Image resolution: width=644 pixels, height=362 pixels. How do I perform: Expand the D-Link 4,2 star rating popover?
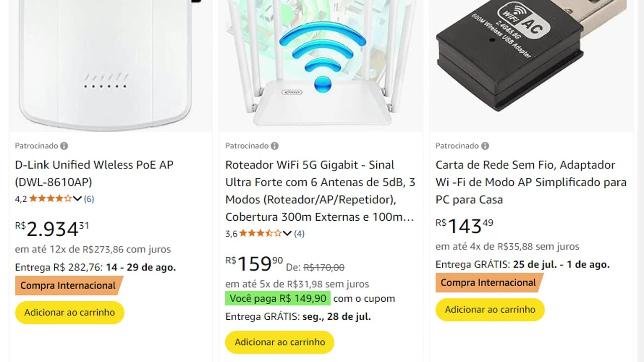[77, 199]
